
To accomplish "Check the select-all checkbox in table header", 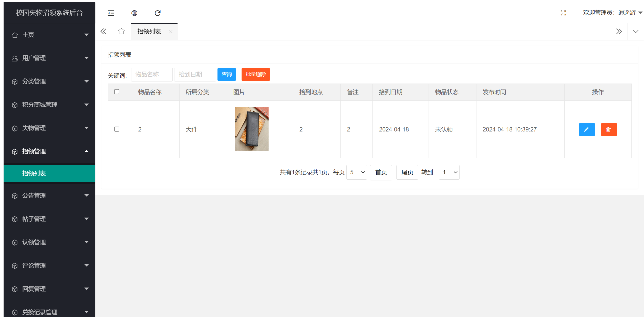I will (x=117, y=92).
